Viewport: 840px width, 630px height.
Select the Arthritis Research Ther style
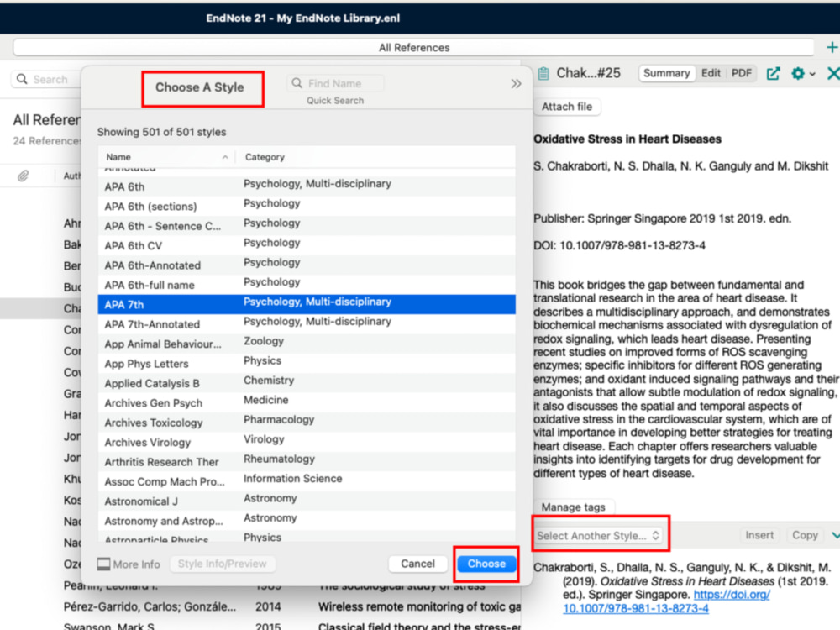[307, 461]
